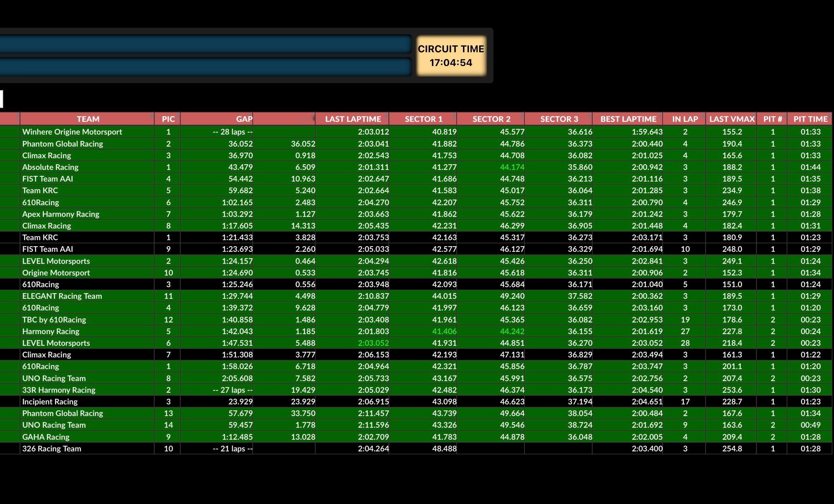Click the LAST LAPTIME column header
834x504 pixels.
352,119
